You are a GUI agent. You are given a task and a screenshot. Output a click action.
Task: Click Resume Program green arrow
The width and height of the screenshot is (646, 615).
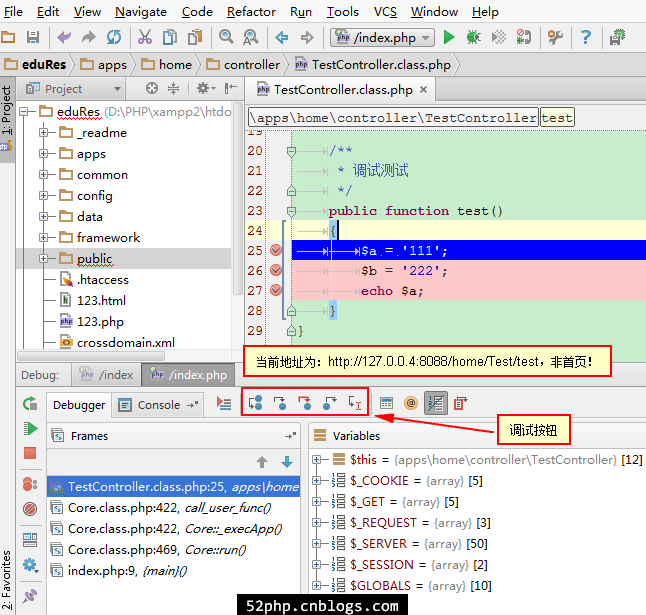(x=30, y=428)
